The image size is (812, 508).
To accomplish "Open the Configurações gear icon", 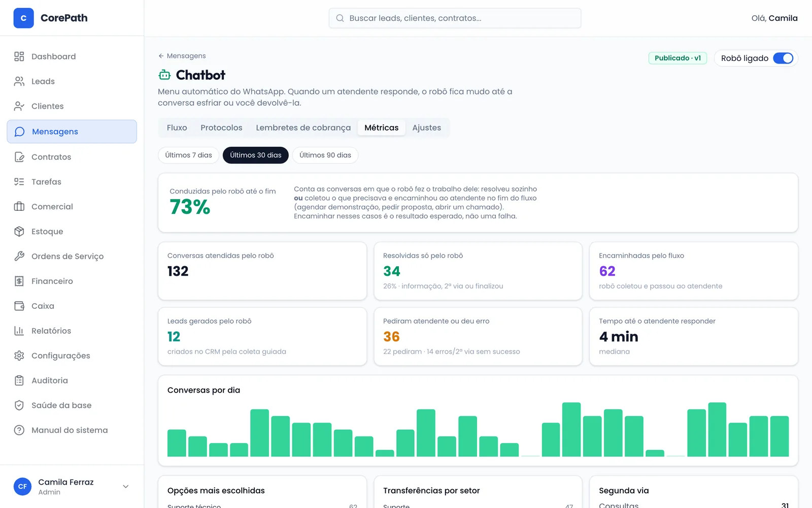I will pyautogui.click(x=19, y=356).
